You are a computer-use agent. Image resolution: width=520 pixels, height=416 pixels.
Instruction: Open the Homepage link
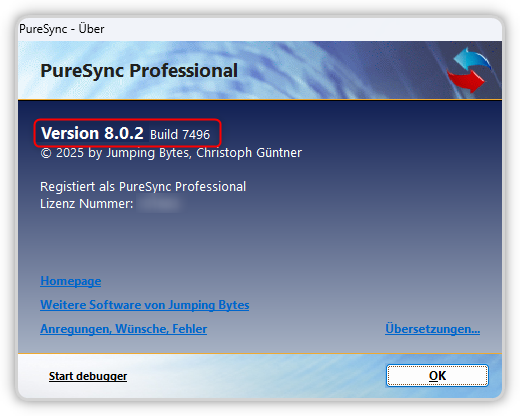pyautogui.click(x=71, y=281)
